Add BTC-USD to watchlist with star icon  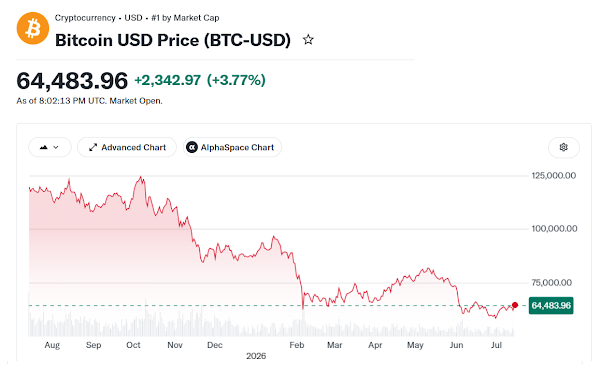pos(308,39)
